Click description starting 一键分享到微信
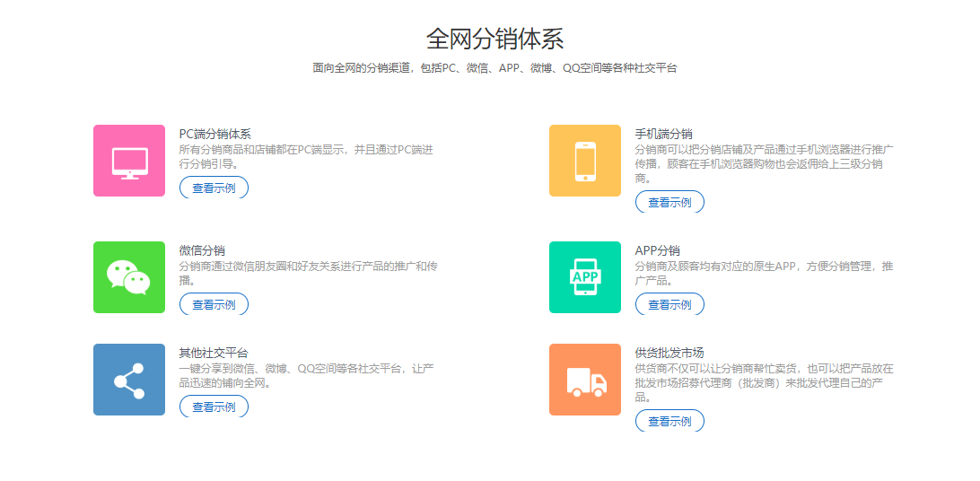This screenshot has height=481, width=980. [306, 375]
